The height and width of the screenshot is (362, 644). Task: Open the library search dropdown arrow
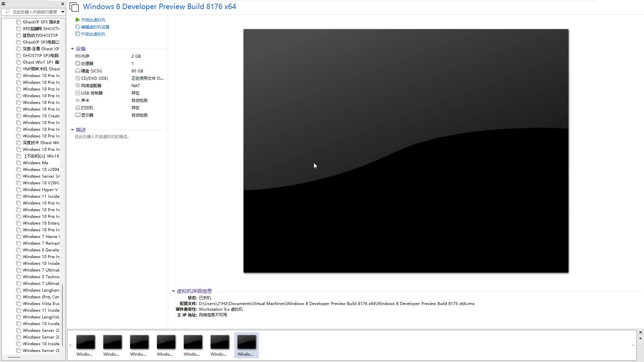click(62, 12)
